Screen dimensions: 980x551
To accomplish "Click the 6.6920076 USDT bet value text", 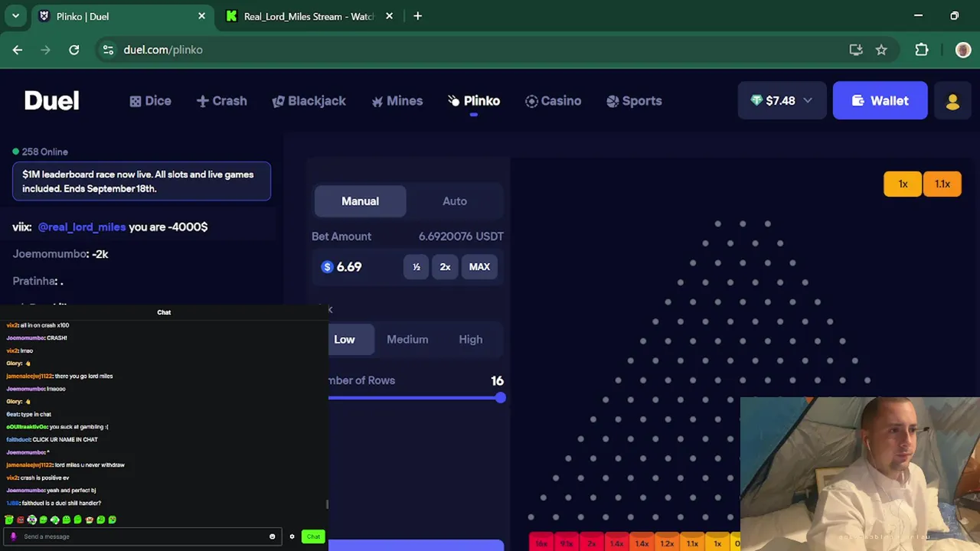I will tap(461, 236).
